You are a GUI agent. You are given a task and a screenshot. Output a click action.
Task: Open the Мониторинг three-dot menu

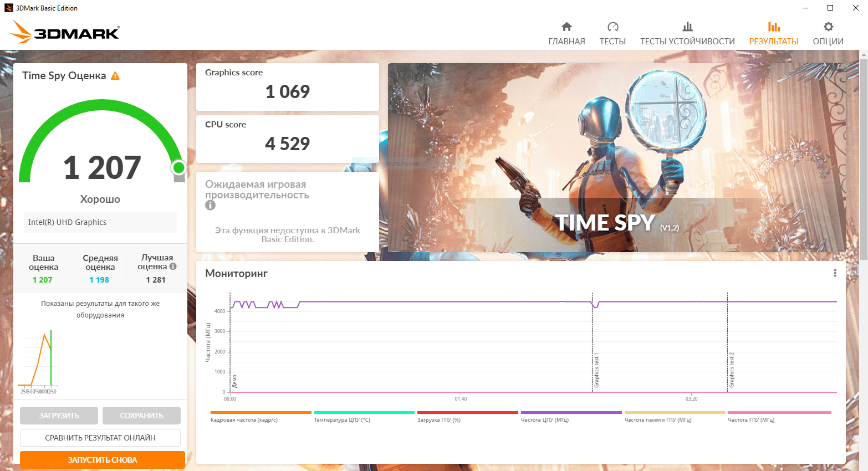835,273
